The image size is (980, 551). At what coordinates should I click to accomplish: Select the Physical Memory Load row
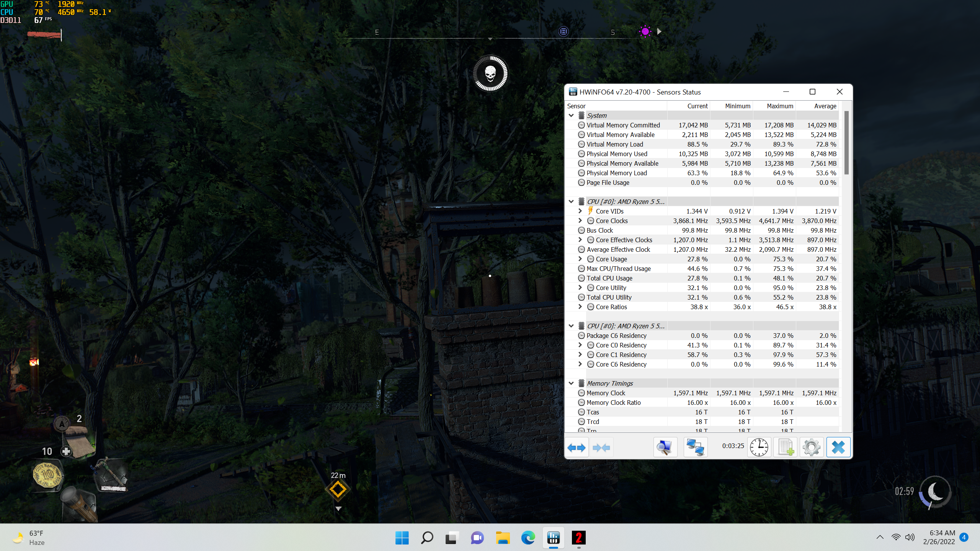(702, 173)
